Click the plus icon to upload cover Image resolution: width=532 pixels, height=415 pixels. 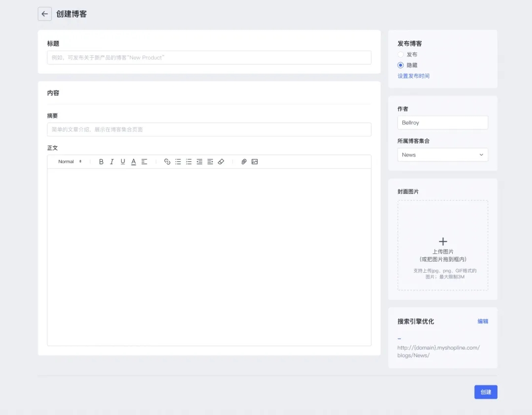click(443, 241)
